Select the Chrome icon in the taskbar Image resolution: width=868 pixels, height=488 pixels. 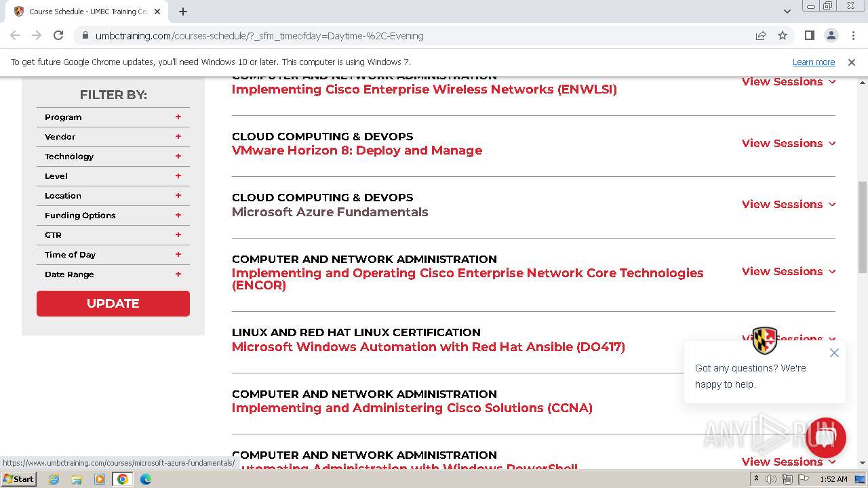click(x=123, y=479)
